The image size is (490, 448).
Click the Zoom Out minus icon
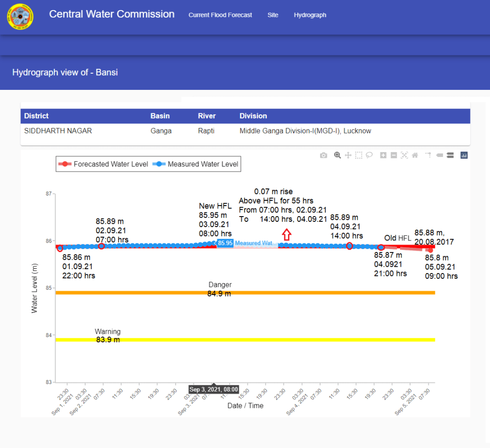pyautogui.click(x=393, y=155)
